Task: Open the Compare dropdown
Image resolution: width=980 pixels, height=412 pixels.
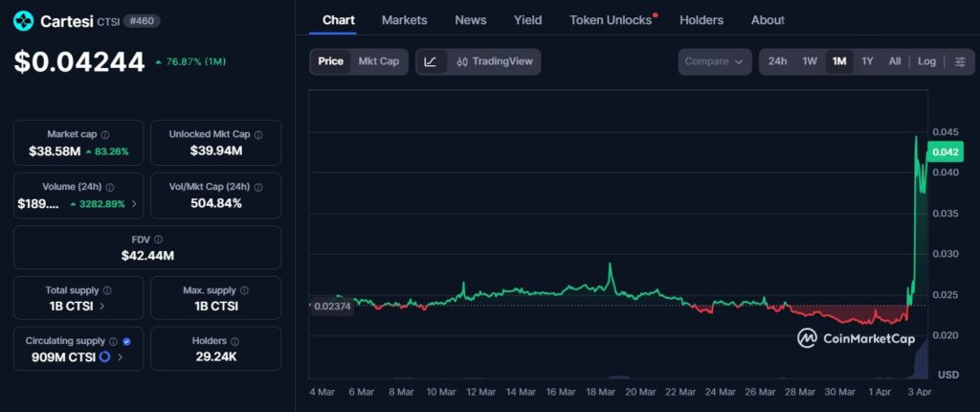Action: [x=714, y=61]
